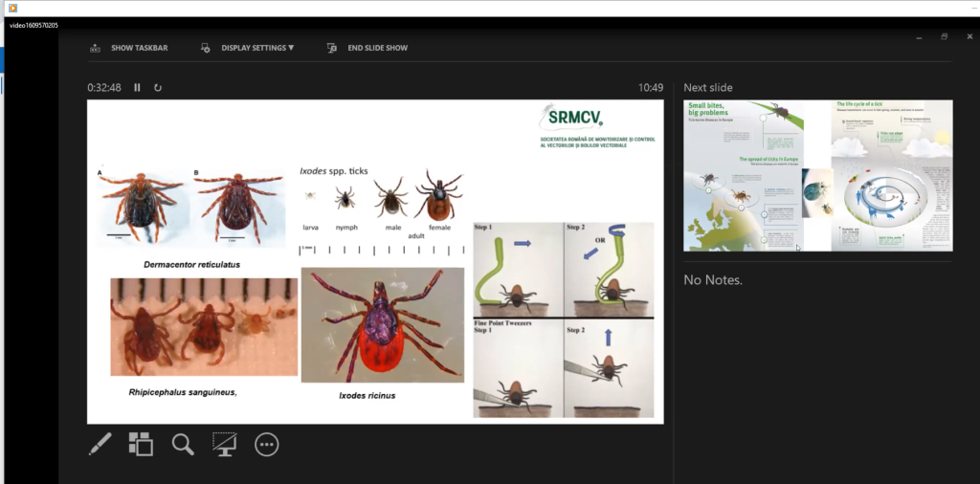The image size is (980, 484).
Task: Click the next slide thumbnail preview
Action: 817,175
